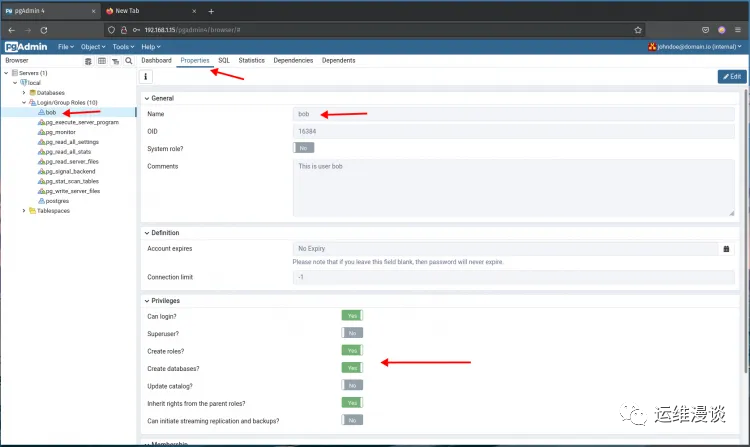Collapse the General section
Screen dimensions: 750x447
pos(147,98)
